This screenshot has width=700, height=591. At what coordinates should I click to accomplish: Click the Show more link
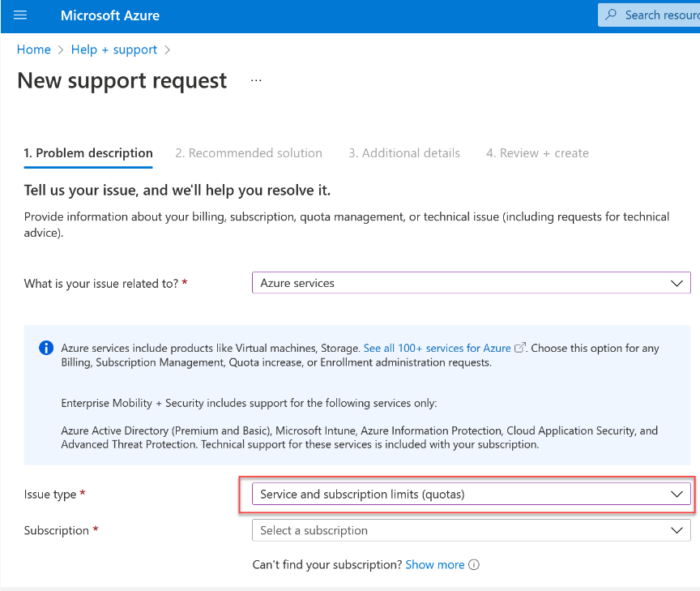tap(435, 564)
